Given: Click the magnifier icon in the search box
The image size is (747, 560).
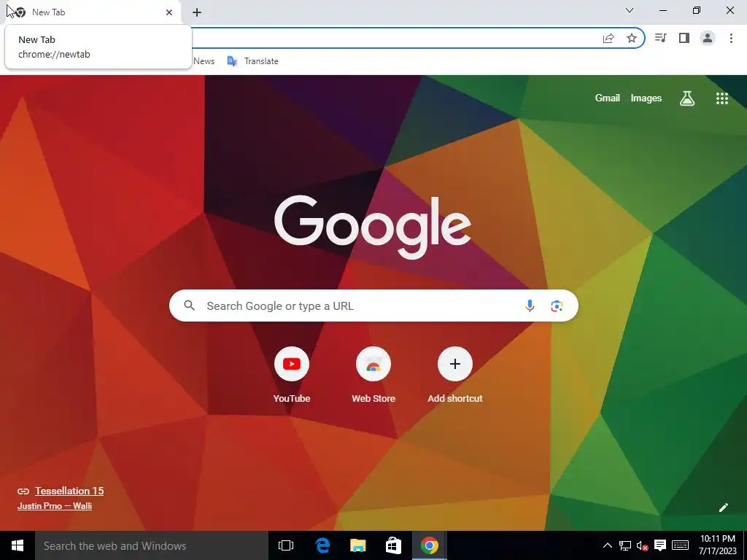Looking at the screenshot, I should (x=189, y=306).
